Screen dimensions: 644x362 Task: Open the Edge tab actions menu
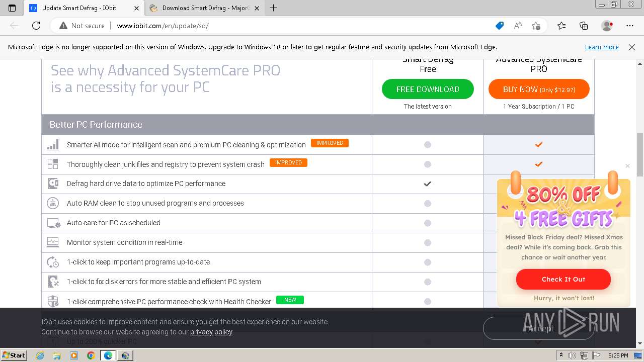click(12, 8)
